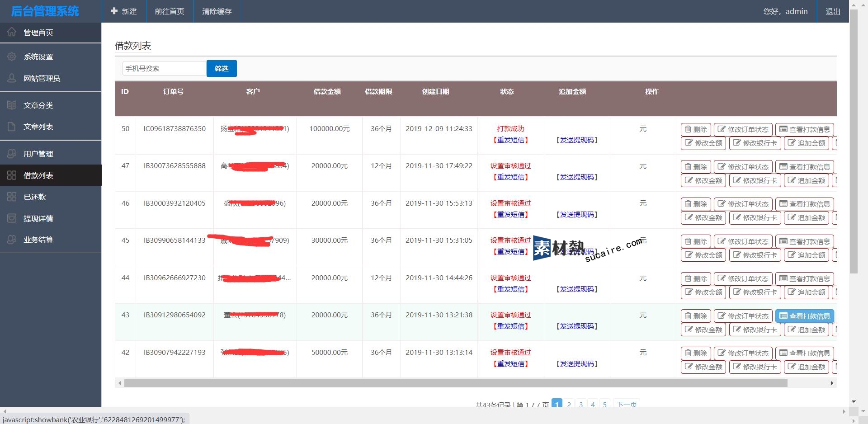Click the page vertical scrollbar
Viewport: 868px width, 424px height.
[x=854, y=142]
